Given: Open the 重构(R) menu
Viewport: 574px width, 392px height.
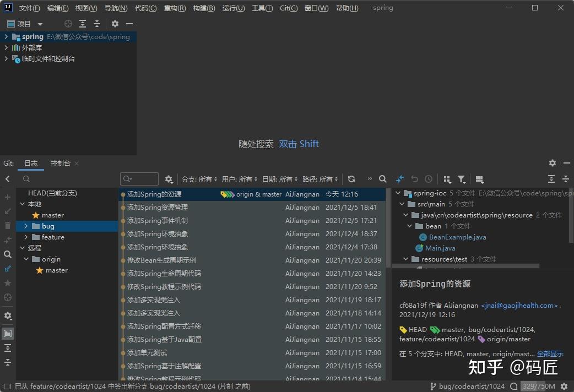Looking at the screenshot, I should (175, 8).
